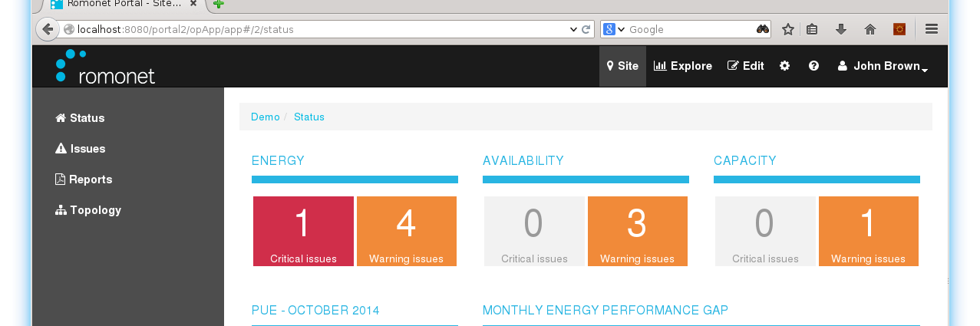Open Availability warning issues tile showing 3
The height and width of the screenshot is (326, 980).
pos(638,232)
